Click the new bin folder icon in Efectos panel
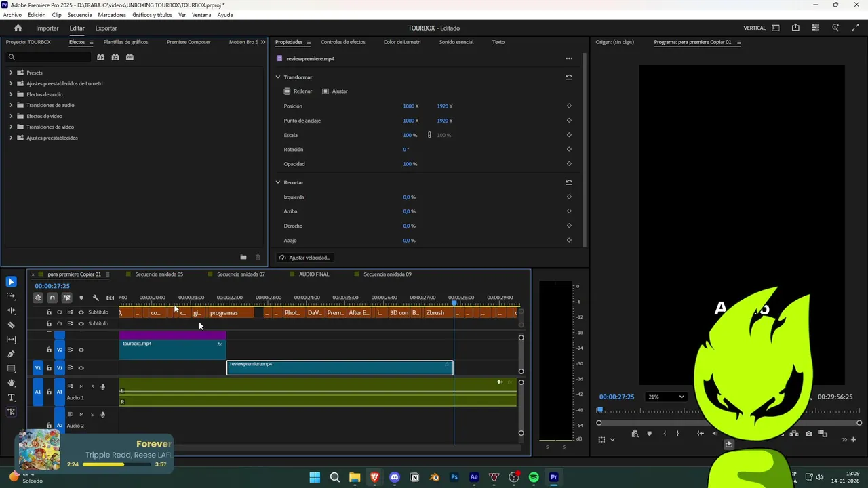 point(243,257)
